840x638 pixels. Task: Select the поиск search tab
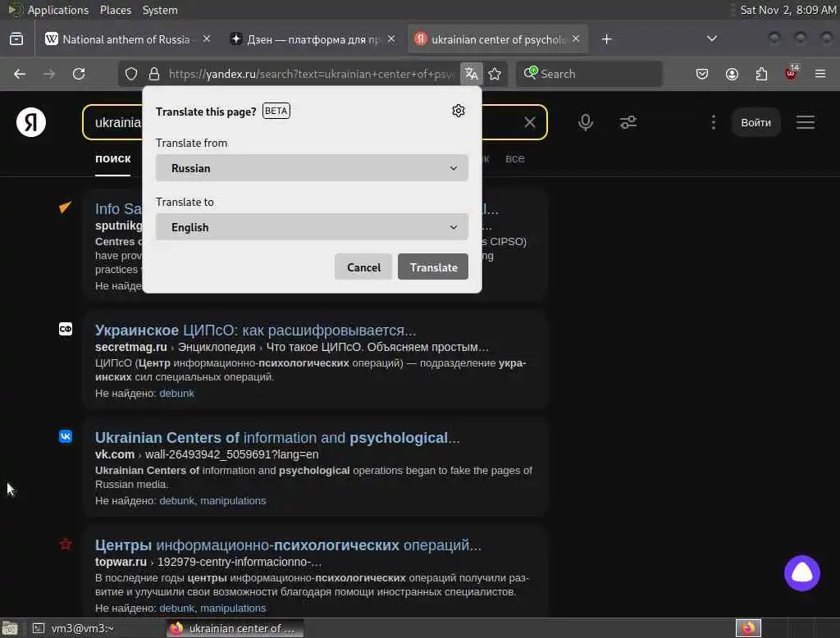[112, 158]
